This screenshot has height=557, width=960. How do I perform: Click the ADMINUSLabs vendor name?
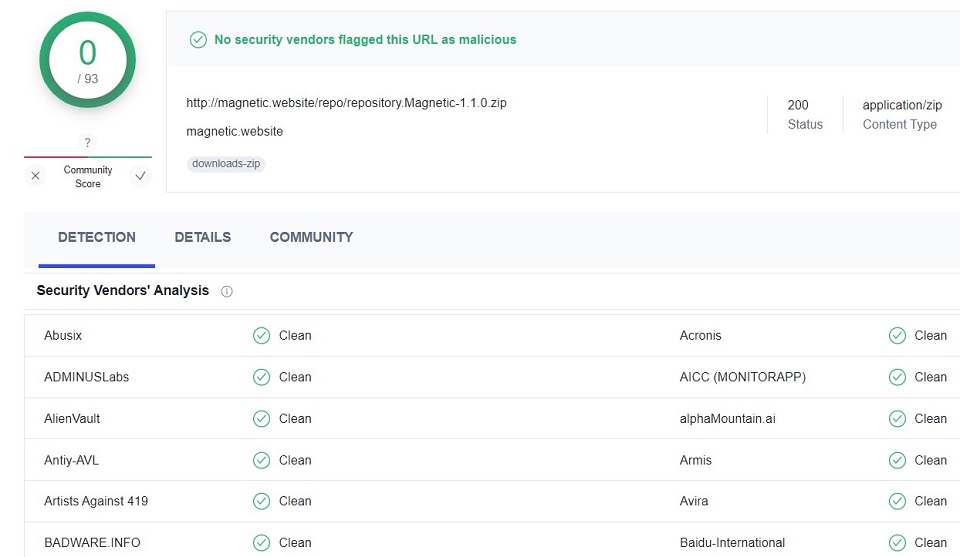(x=86, y=377)
